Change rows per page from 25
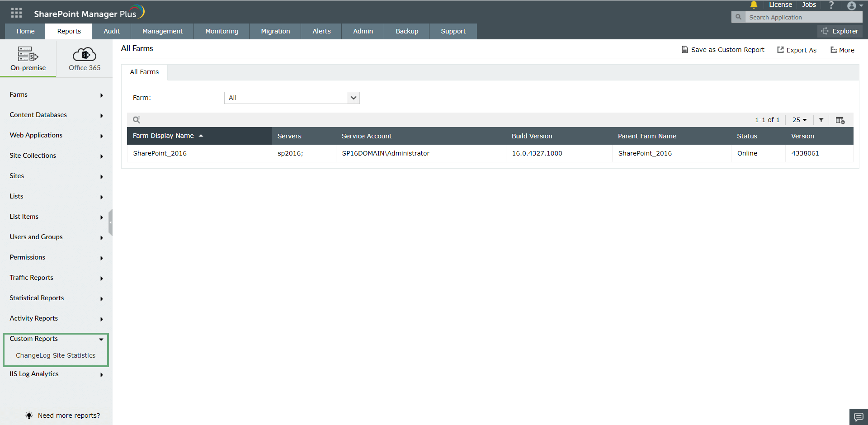Viewport: 868px width, 425px height. pyautogui.click(x=799, y=120)
